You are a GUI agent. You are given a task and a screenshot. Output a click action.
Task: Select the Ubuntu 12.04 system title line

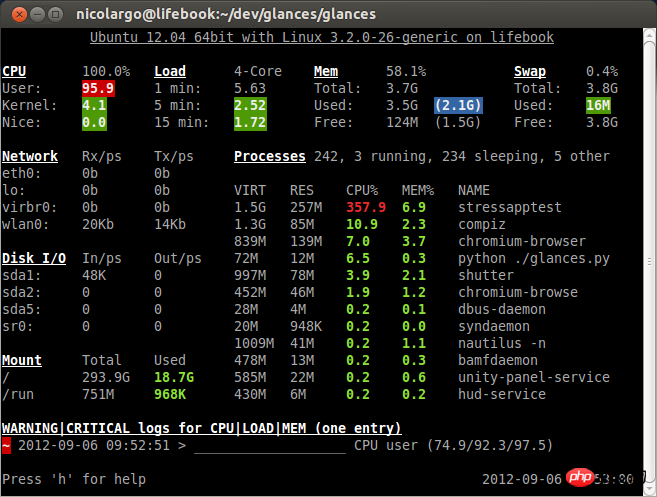tap(322, 37)
